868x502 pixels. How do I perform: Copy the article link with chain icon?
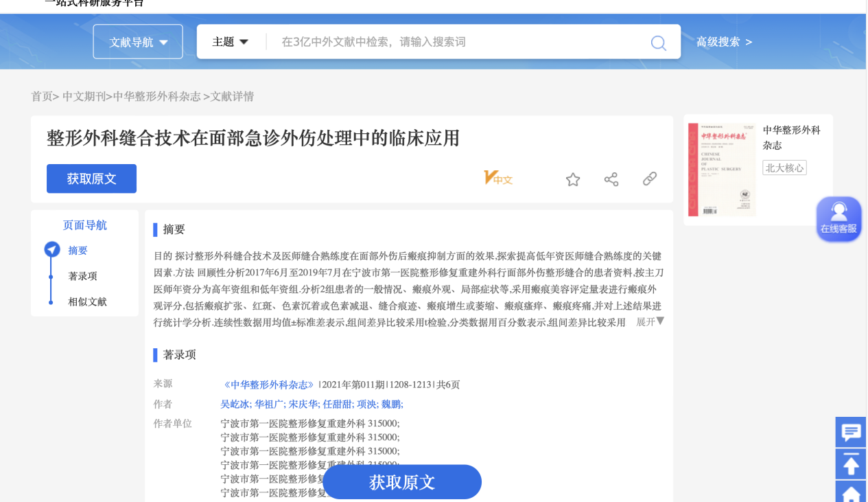click(650, 179)
